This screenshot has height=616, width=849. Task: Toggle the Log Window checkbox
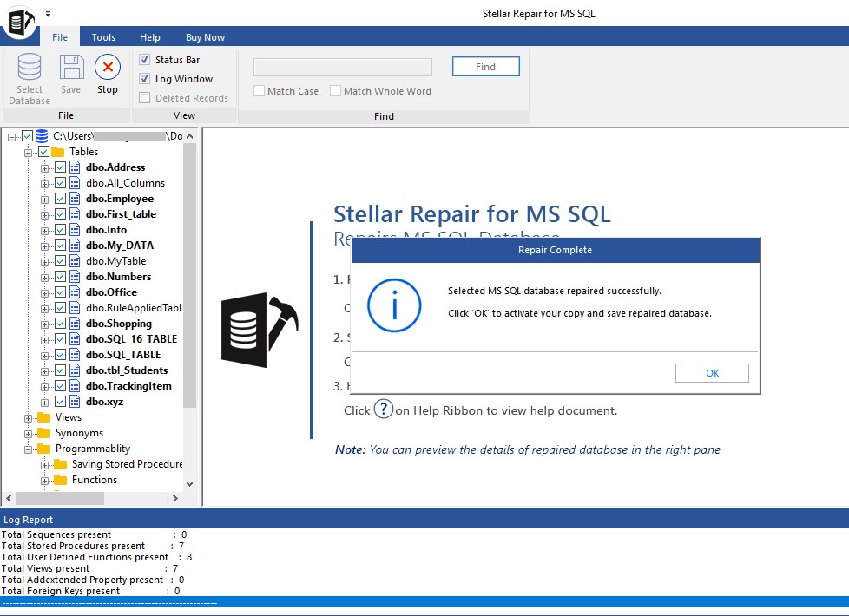145,79
